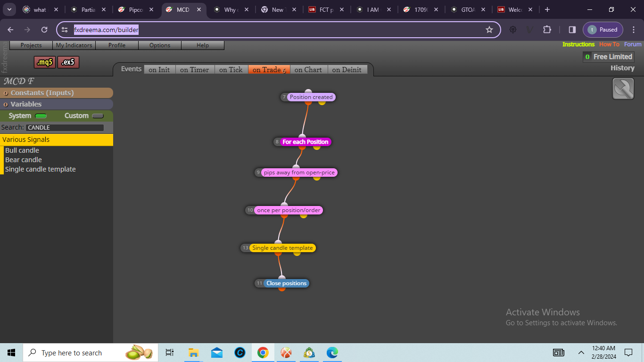The image size is (644, 362).
Task: Click yellow output connector of For each Position
Action: click(x=317, y=147)
